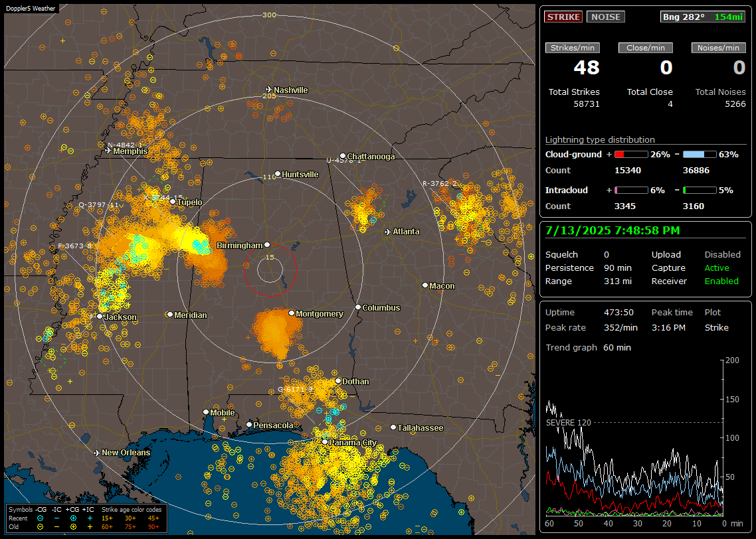Click the Pensacola city marker dot
The width and height of the screenshot is (756, 539).
tap(249, 425)
